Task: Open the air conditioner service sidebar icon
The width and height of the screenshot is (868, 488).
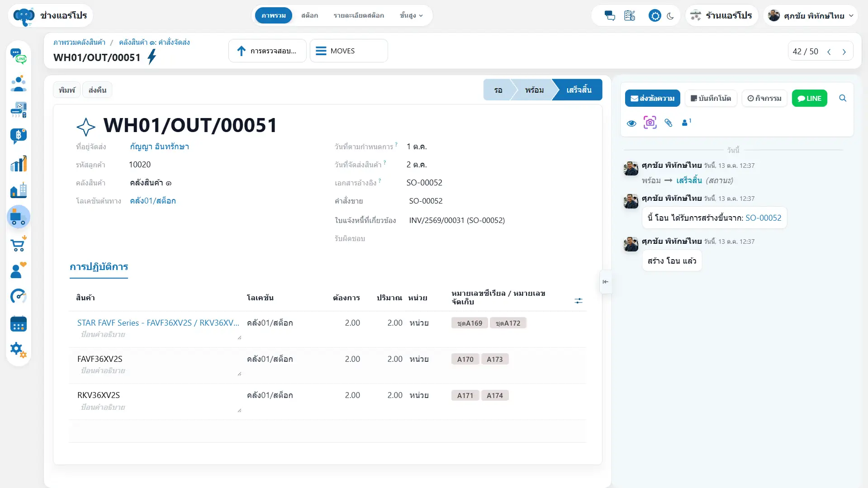Action: (x=19, y=110)
